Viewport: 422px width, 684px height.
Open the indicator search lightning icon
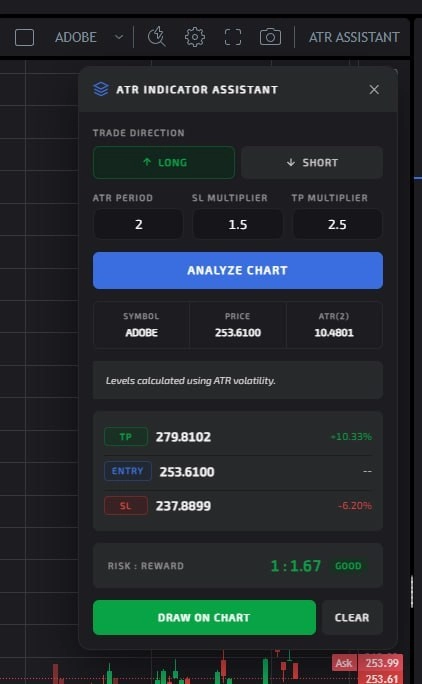click(x=157, y=37)
